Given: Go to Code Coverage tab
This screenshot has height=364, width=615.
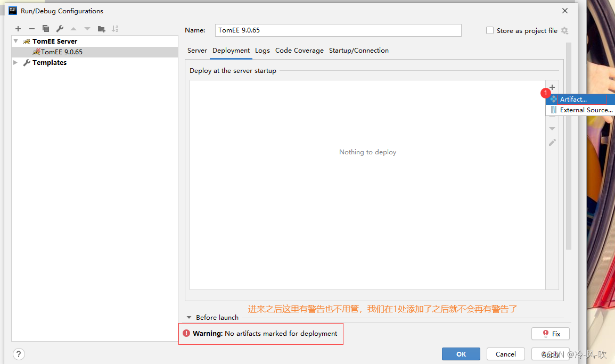Looking at the screenshot, I should [x=299, y=51].
